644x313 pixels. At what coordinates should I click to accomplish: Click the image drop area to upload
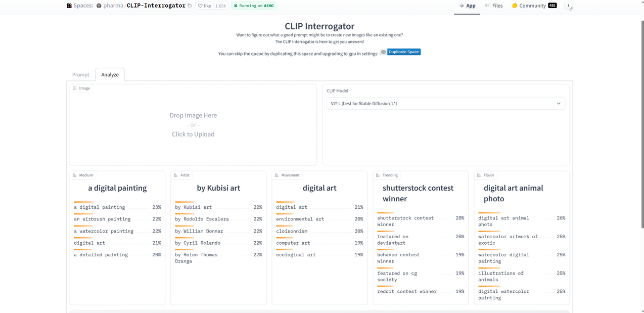coord(193,125)
